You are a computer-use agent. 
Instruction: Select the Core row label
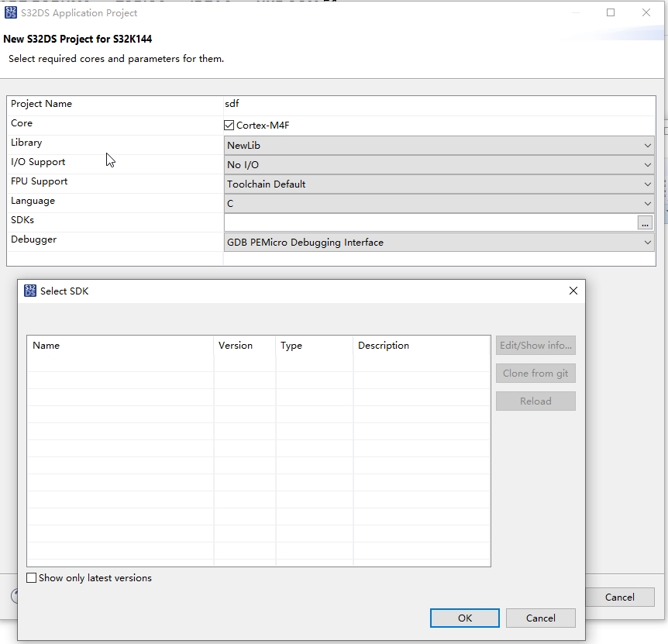(x=22, y=123)
